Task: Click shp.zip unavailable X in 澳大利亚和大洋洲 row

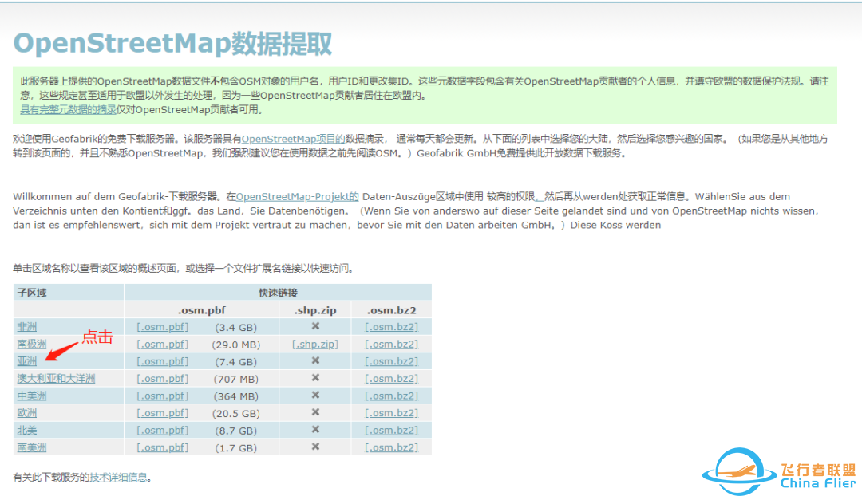Action: (x=315, y=378)
